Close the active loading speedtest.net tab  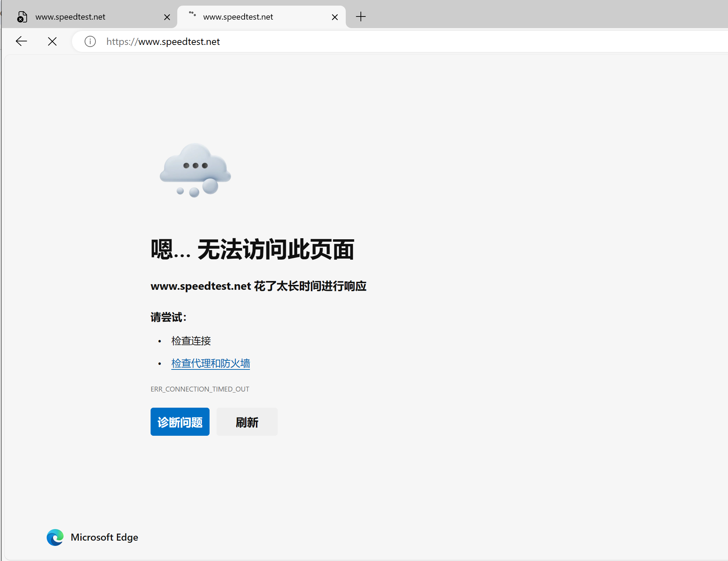tap(335, 17)
